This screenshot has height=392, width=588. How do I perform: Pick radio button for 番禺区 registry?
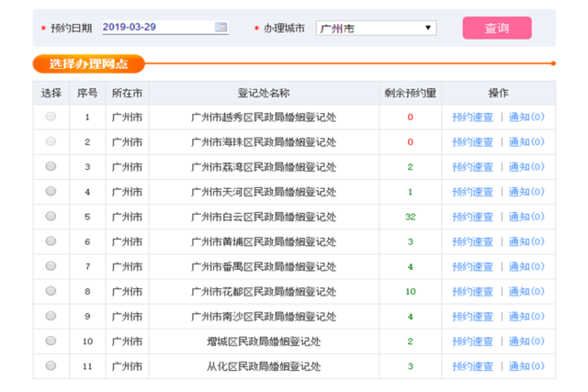51,266
